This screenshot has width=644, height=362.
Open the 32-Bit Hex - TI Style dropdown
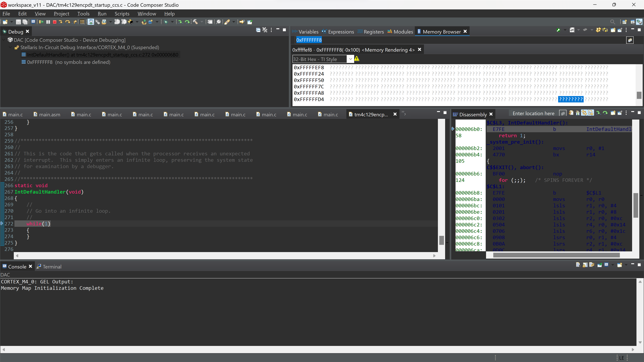click(351, 59)
